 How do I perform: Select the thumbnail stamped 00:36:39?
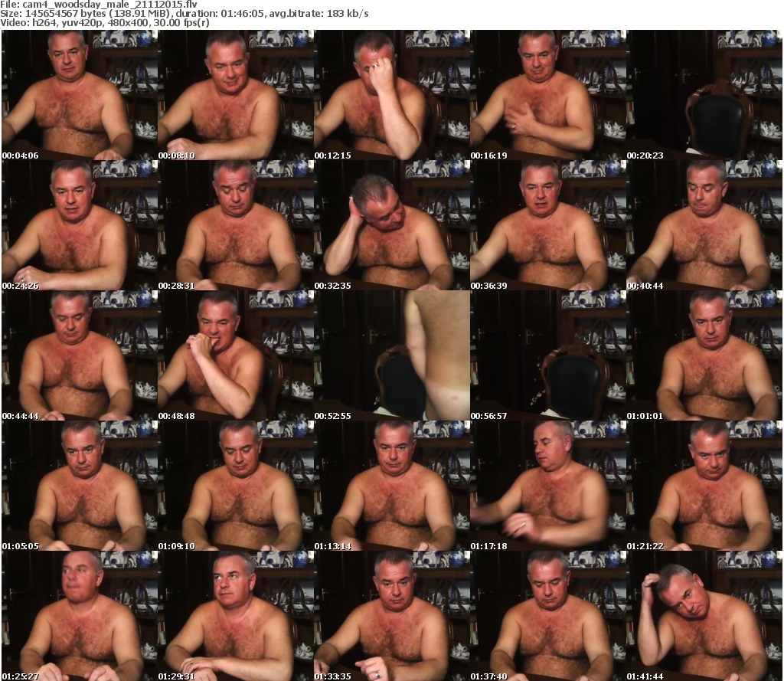[548, 225]
